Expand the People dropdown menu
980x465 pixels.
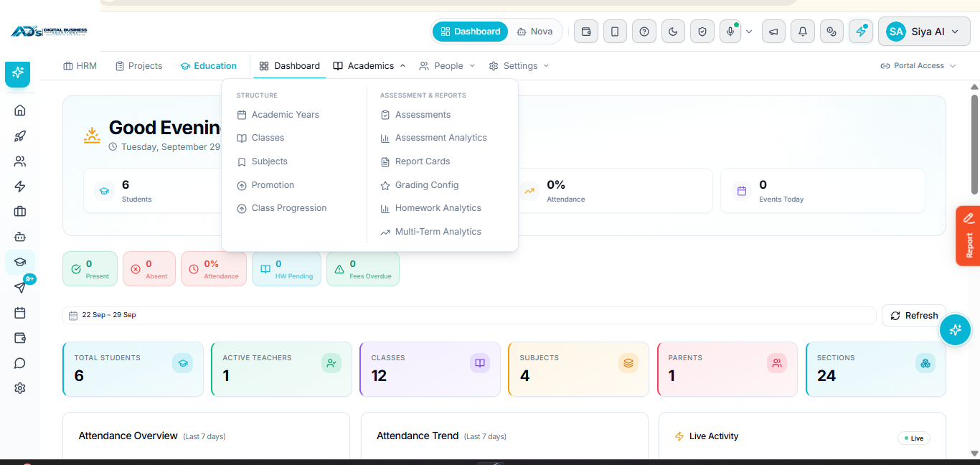point(448,66)
